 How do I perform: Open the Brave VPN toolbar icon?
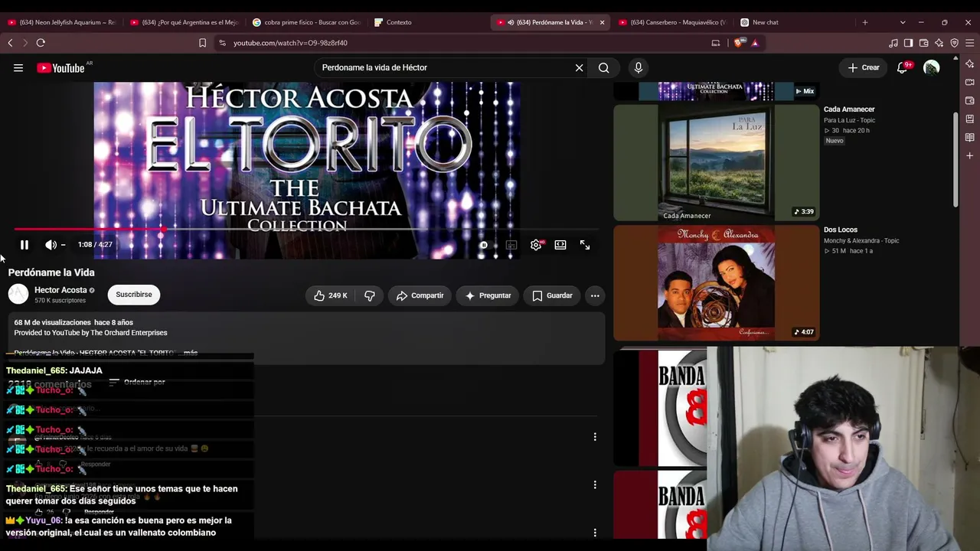point(954,43)
